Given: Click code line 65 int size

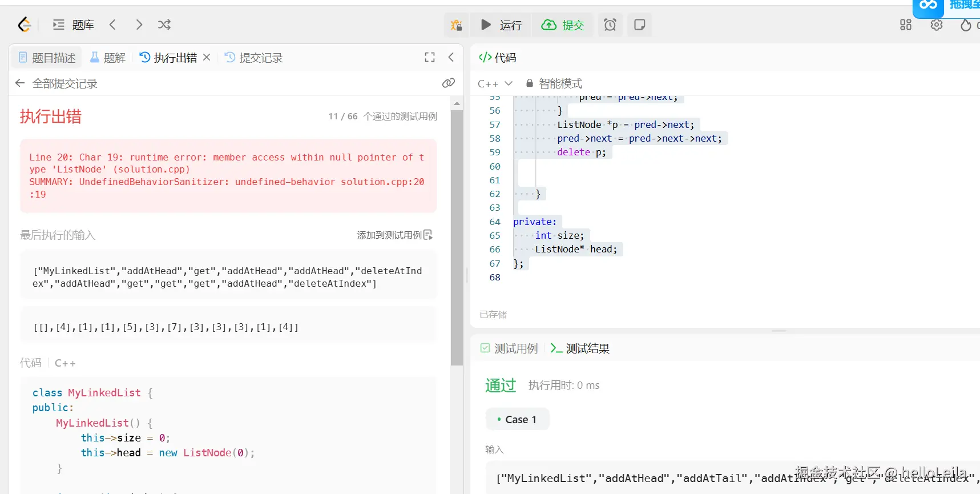Looking at the screenshot, I should coord(559,235).
